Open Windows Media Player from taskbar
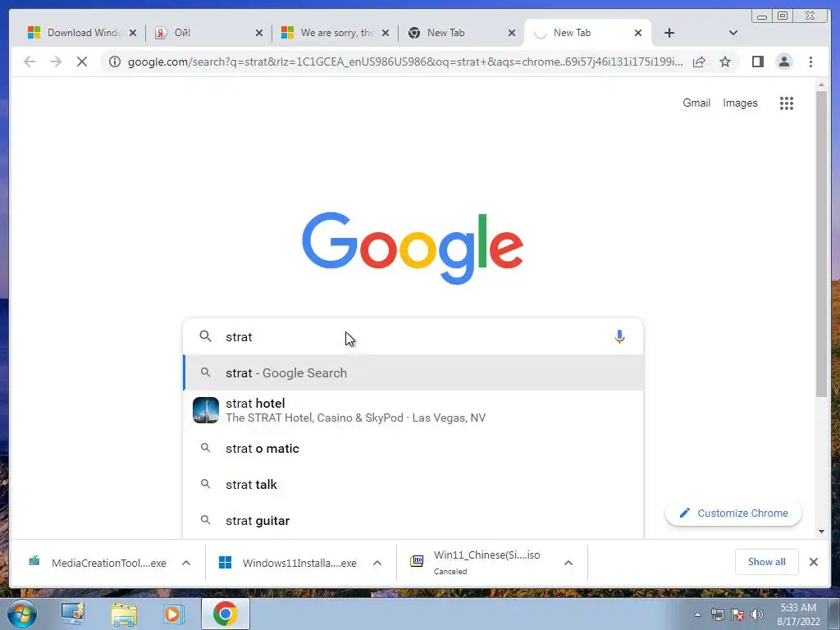Image resolution: width=840 pixels, height=630 pixels. pyautogui.click(x=173, y=614)
